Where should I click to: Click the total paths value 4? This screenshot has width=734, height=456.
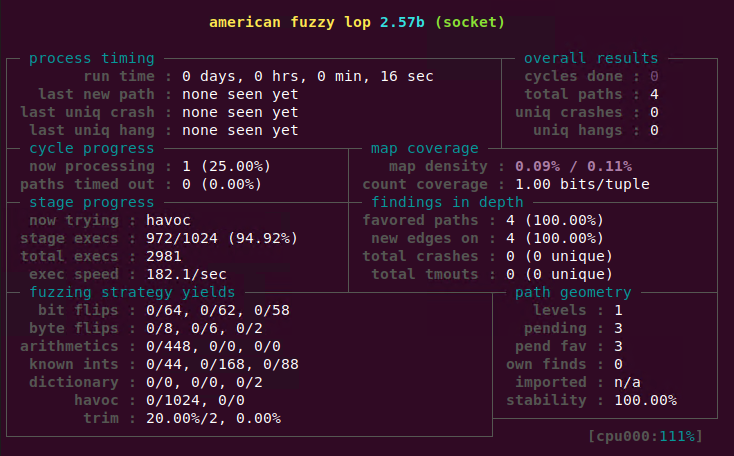point(654,95)
